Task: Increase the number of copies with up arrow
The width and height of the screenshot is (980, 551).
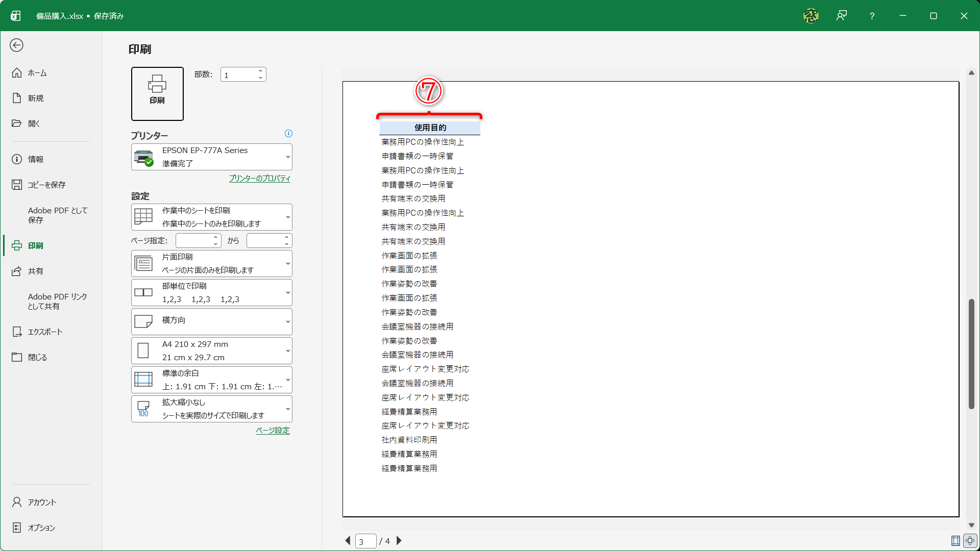Action: click(x=260, y=71)
